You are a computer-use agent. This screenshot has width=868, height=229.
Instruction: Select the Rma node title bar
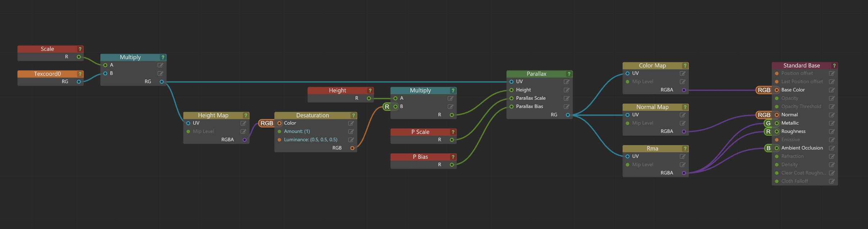[x=655, y=148]
